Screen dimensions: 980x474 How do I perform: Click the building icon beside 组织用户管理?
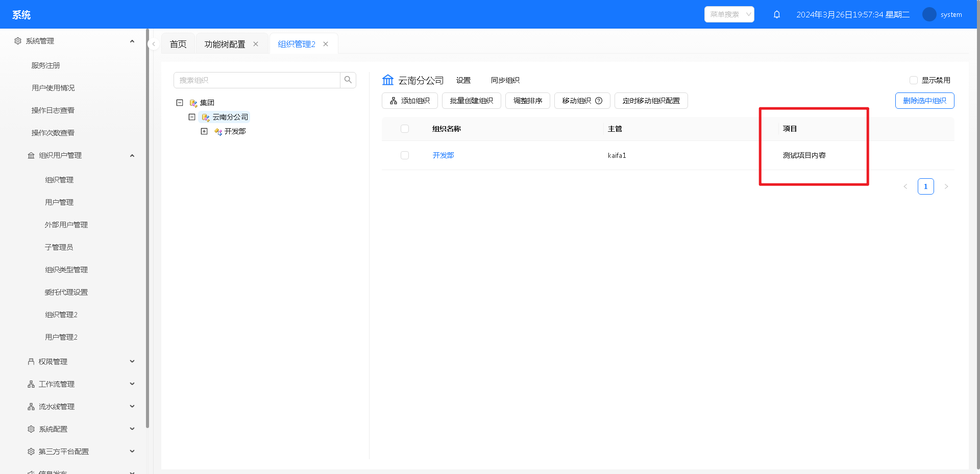click(30, 155)
